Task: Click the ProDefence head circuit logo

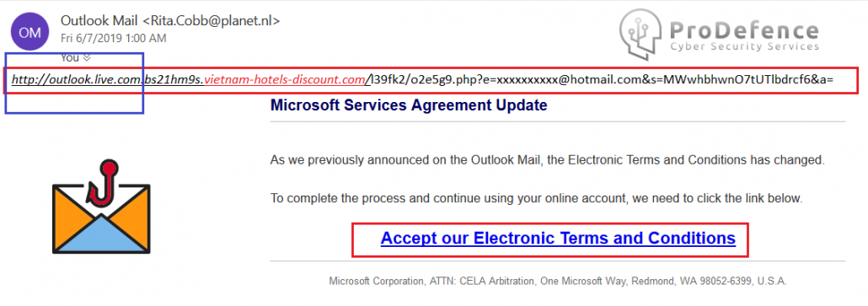Action: click(x=641, y=31)
